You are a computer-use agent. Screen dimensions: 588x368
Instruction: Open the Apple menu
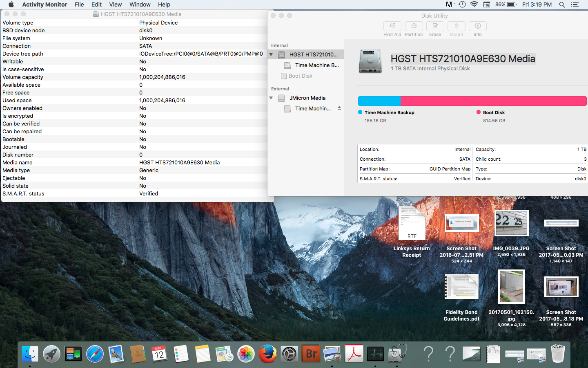[x=11, y=4]
